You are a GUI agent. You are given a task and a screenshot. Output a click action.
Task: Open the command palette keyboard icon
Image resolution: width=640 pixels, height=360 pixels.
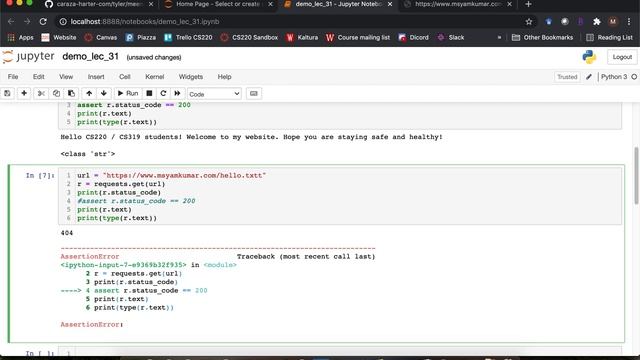coord(253,93)
